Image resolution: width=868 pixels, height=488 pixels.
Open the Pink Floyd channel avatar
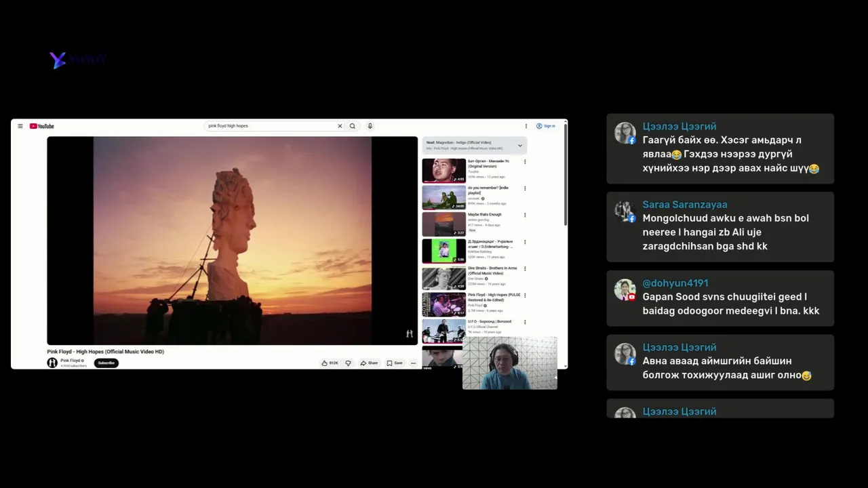coord(52,363)
